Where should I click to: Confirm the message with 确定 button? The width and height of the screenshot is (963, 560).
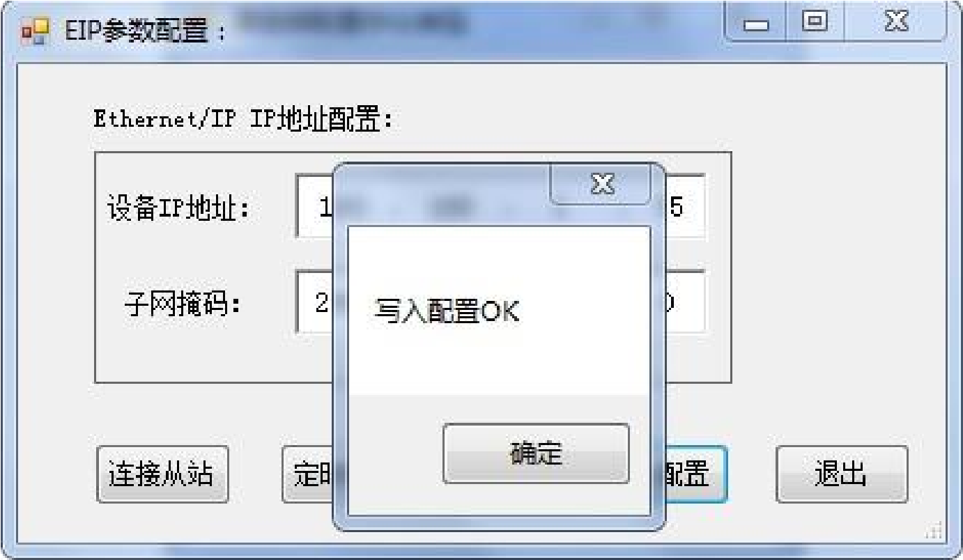(536, 453)
